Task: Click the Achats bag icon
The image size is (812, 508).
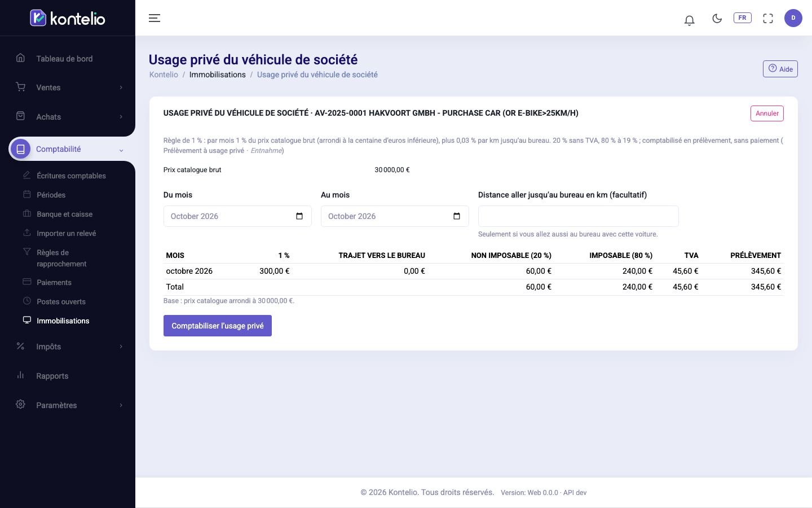Action: pos(21,116)
